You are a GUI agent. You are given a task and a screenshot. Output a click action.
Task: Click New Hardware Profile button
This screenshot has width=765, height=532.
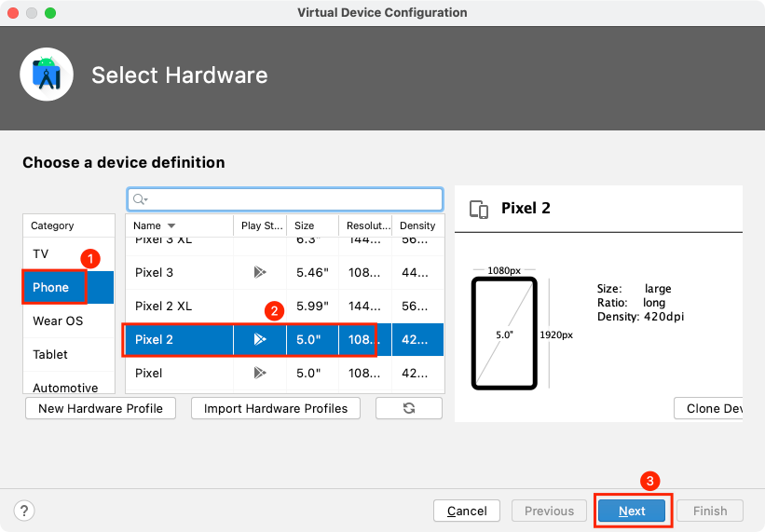point(101,408)
